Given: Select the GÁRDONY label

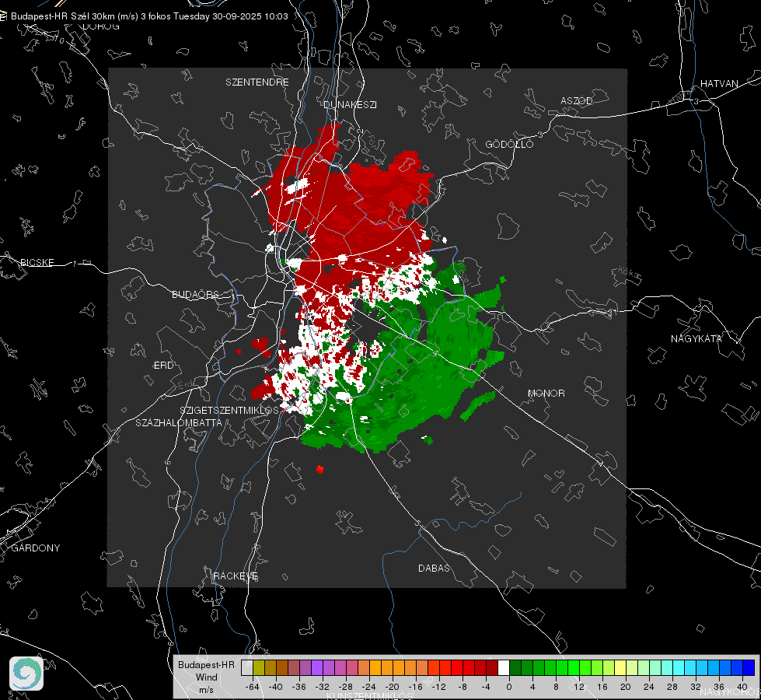Looking at the screenshot, I should [x=36, y=548].
